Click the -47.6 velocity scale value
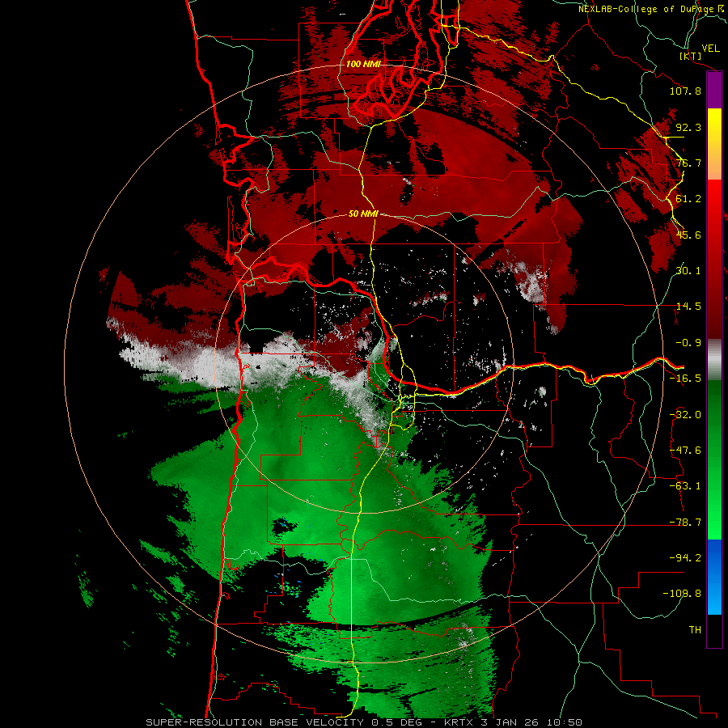The height and width of the screenshot is (728, 728). tap(685, 451)
